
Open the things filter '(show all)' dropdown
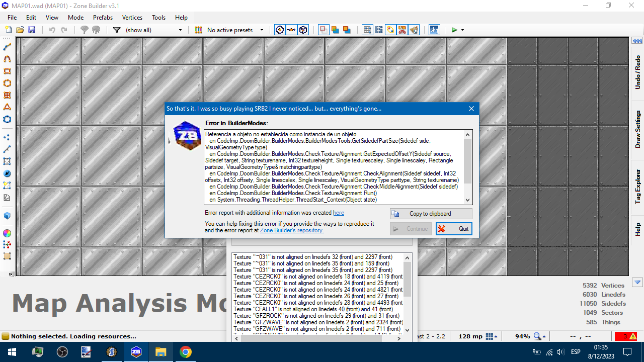[154, 30]
